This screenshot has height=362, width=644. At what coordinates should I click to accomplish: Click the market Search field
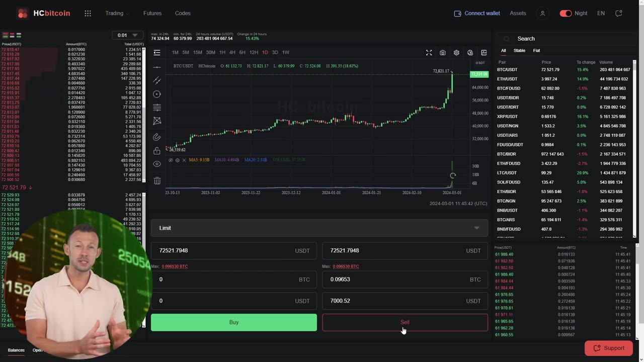click(x=567, y=39)
